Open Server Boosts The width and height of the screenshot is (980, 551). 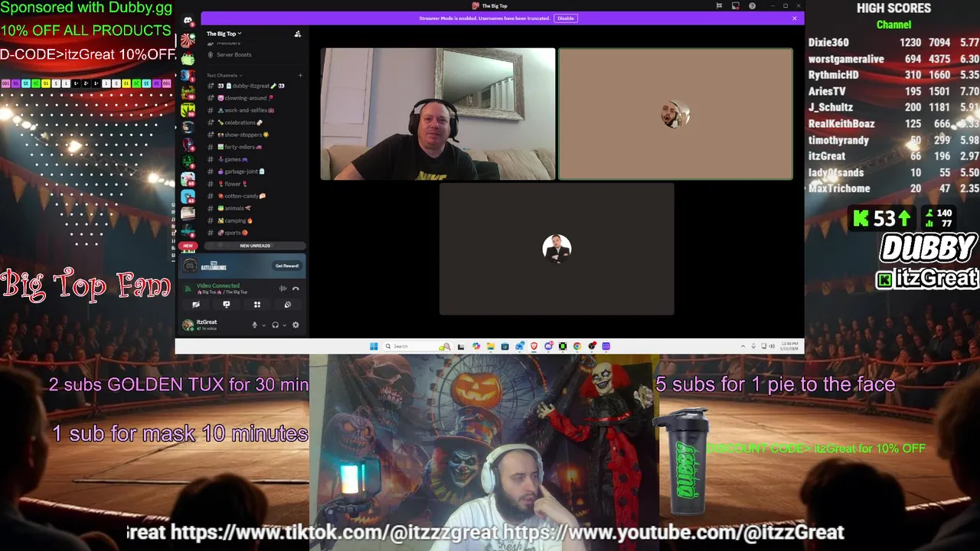[x=230, y=55]
